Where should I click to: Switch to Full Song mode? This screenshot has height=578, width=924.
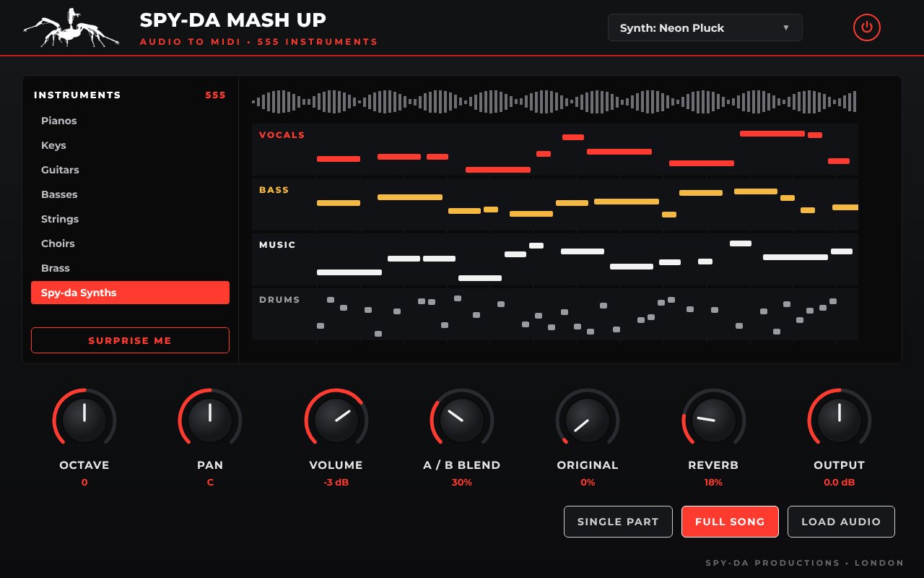730,522
